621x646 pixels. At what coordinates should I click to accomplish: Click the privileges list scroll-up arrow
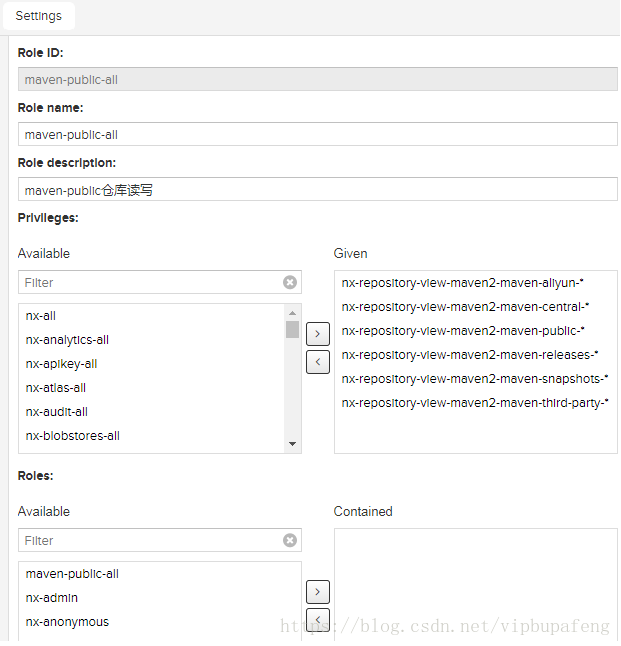[x=293, y=313]
